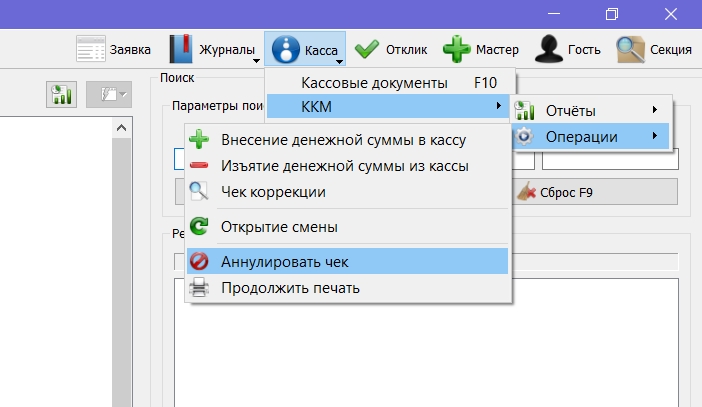Image resolution: width=702 pixels, height=407 pixels.
Task: Click the green plus deposit icon
Action: click(199, 140)
